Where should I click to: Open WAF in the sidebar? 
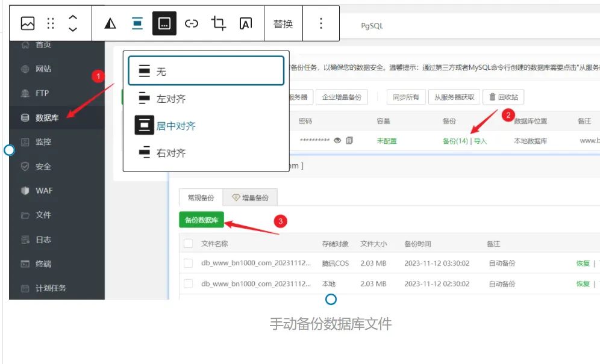click(x=44, y=190)
